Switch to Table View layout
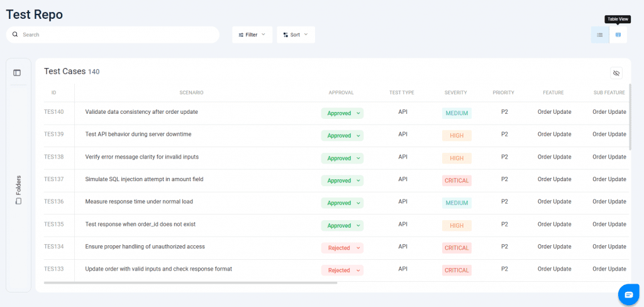The height and width of the screenshot is (307, 644). (618, 35)
